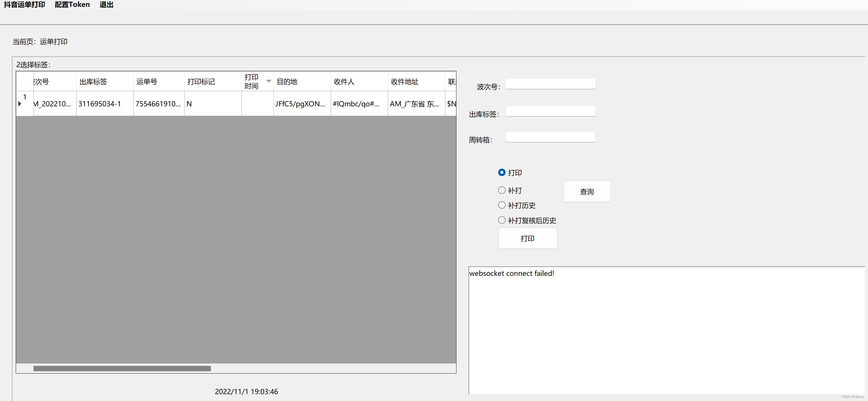Click into the 出库标签 text box
Image resolution: width=868 pixels, height=401 pixels.
[550, 111]
